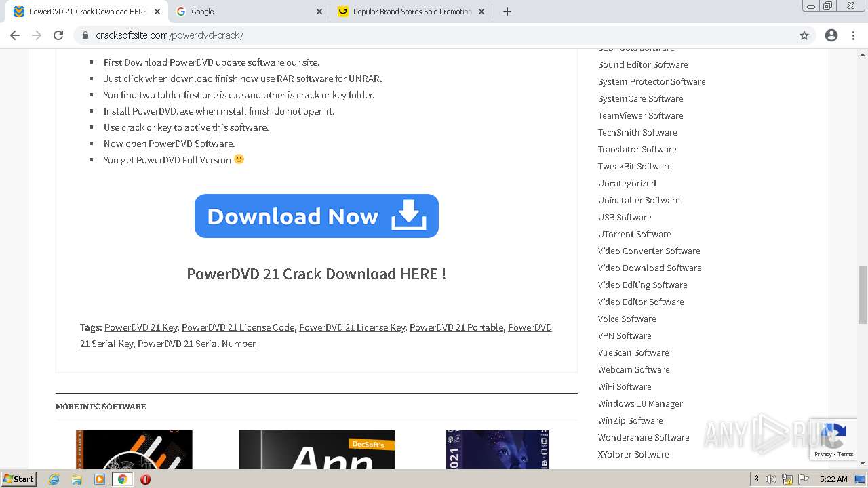Go forward to the next page
This screenshot has height=488, width=868.
tap(37, 35)
